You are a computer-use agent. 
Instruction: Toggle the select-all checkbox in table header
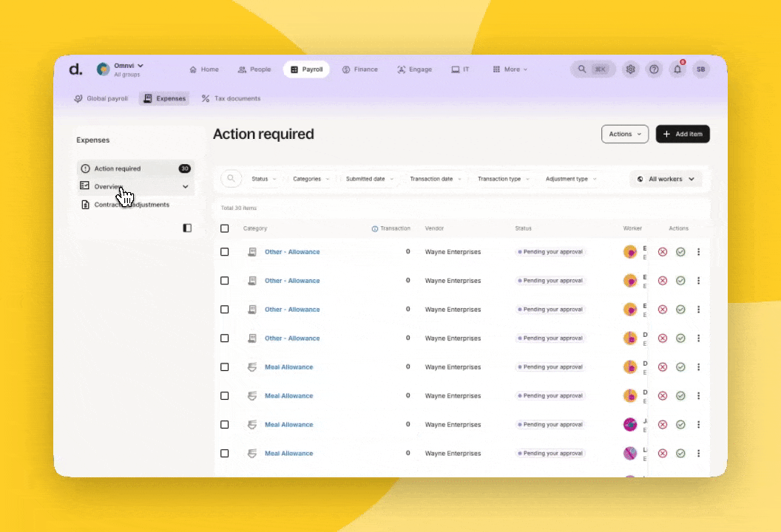pyautogui.click(x=225, y=228)
